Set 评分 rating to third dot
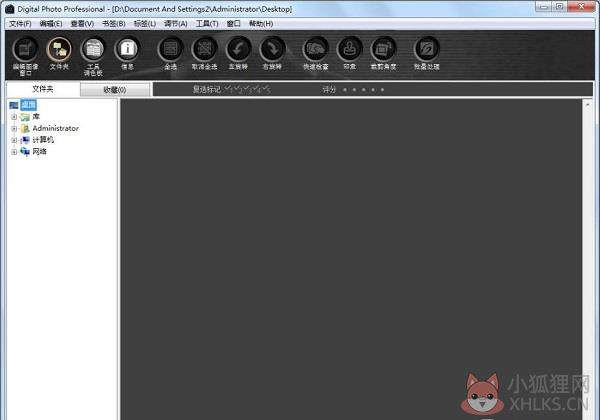 364,90
